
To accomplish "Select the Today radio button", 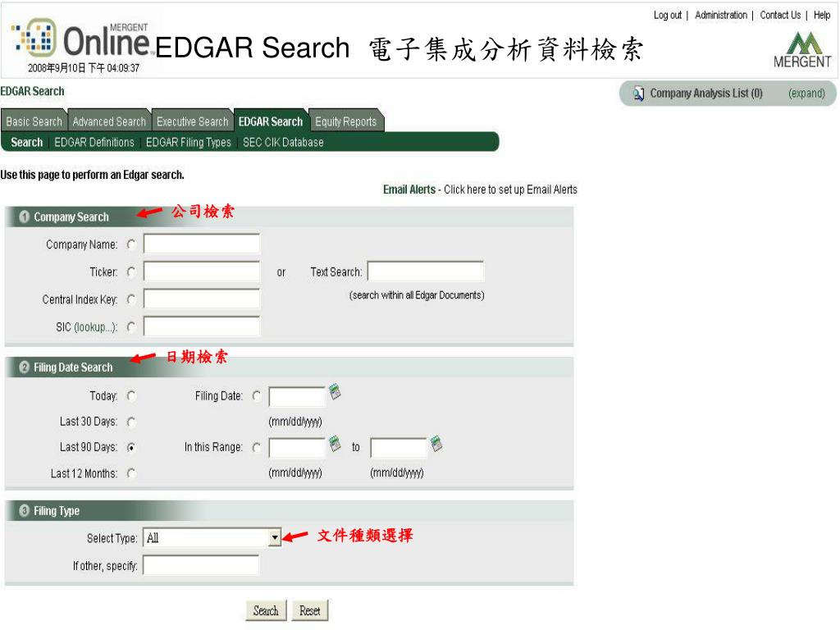I will point(131,396).
